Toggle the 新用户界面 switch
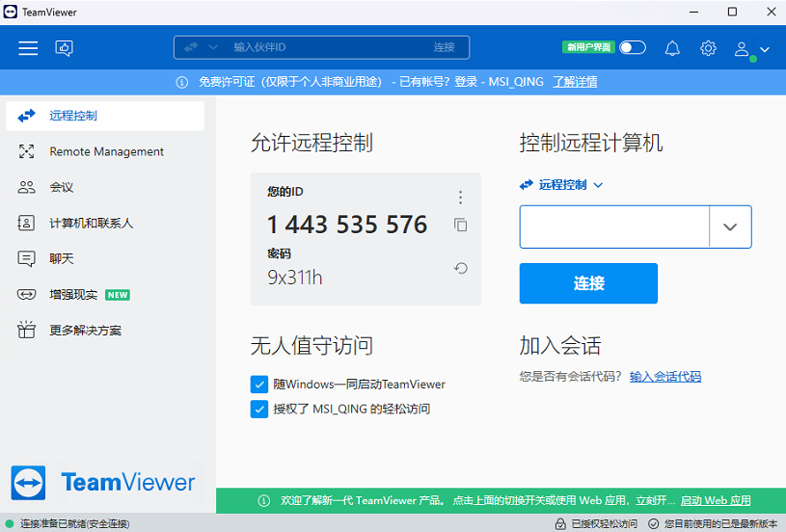 pos(633,47)
